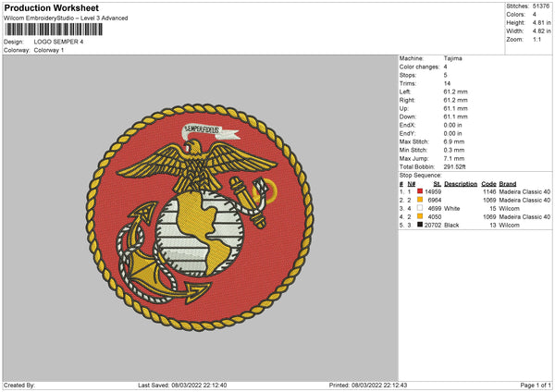Select stitch count 14959 in stop 1
This screenshot has height=392, width=555.
coord(433,191)
